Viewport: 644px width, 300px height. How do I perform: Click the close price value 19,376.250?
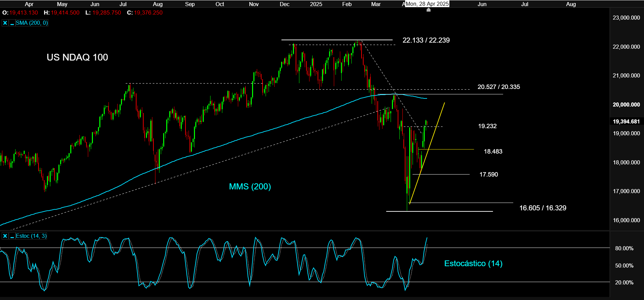click(x=148, y=13)
